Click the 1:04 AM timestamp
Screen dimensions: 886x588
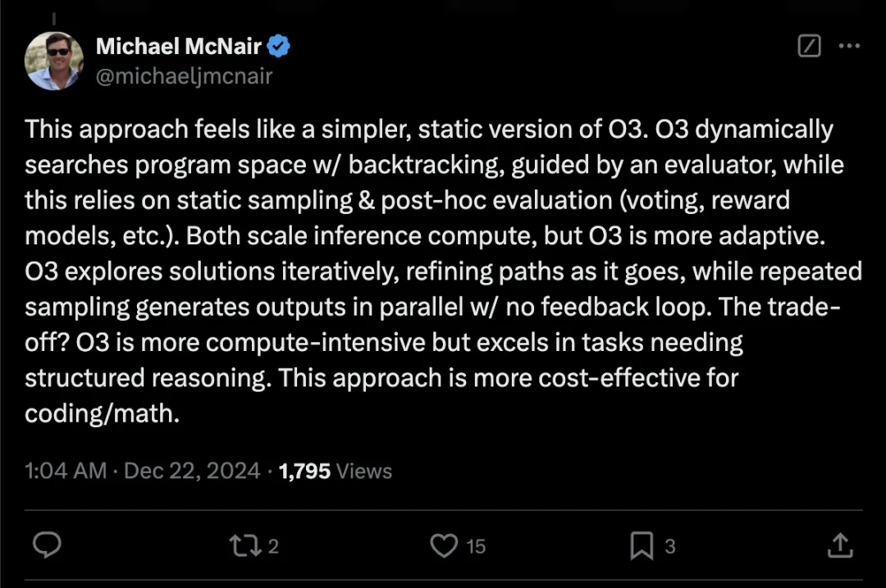66,471
